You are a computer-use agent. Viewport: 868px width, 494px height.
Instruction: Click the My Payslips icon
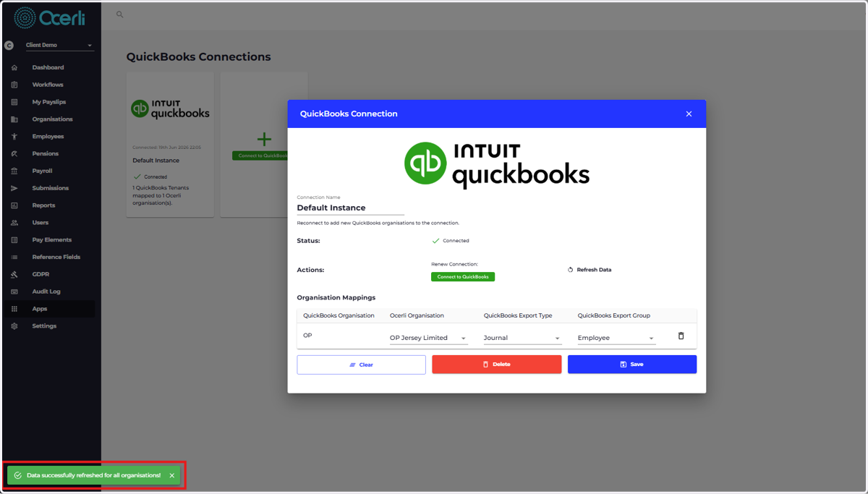click(14, 102)
